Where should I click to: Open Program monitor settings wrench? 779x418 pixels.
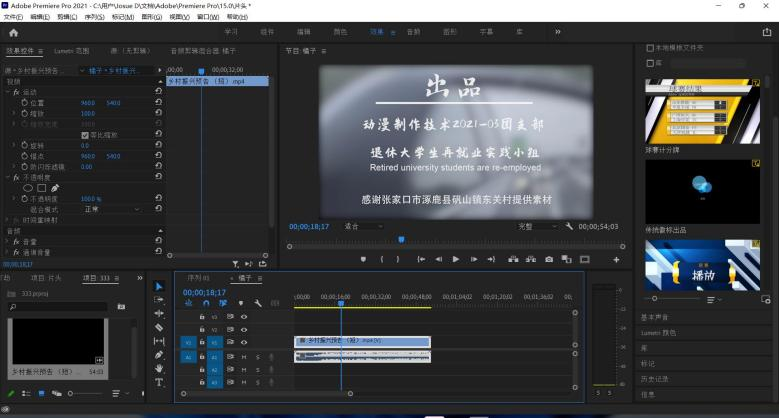(569, 226)
